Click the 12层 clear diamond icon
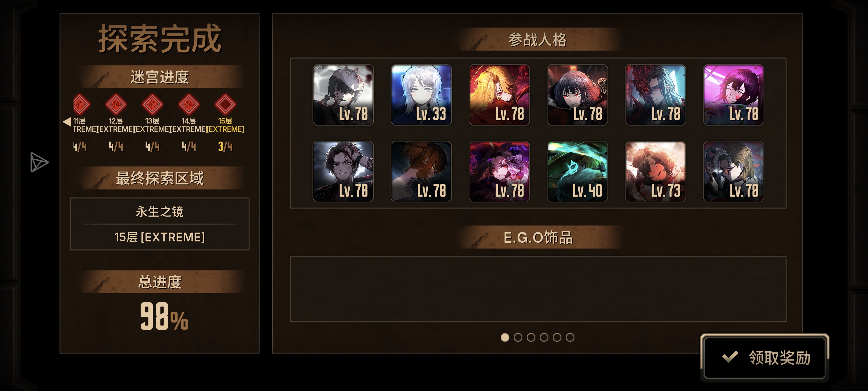This screenshot has height=391, width=868. tap(116, 104)
